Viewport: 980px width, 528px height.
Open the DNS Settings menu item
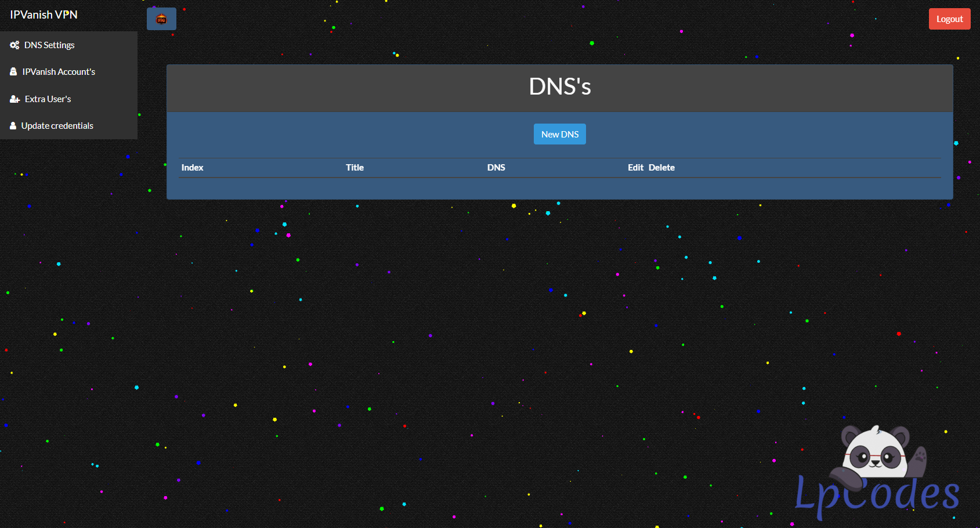(49, 45)
